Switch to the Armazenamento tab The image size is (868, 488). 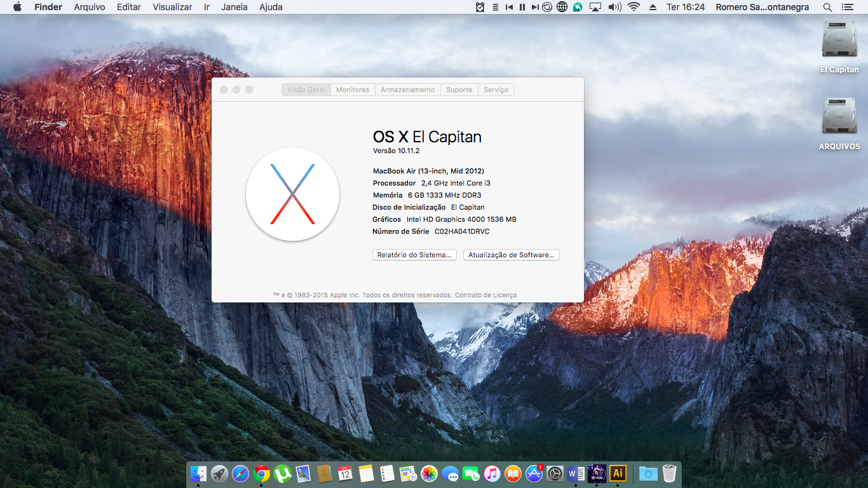(x=407, y=90)
